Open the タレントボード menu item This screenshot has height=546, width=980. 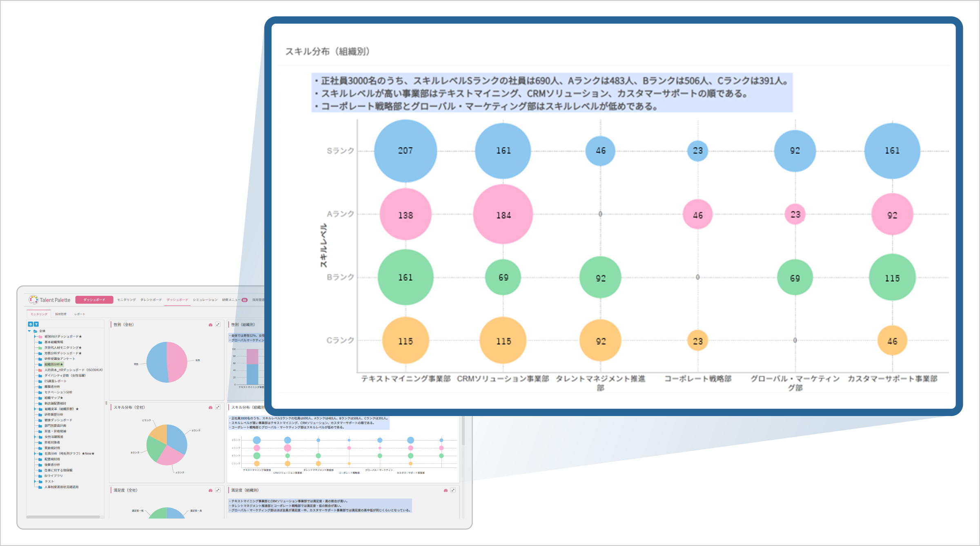[x=151, y=300]
